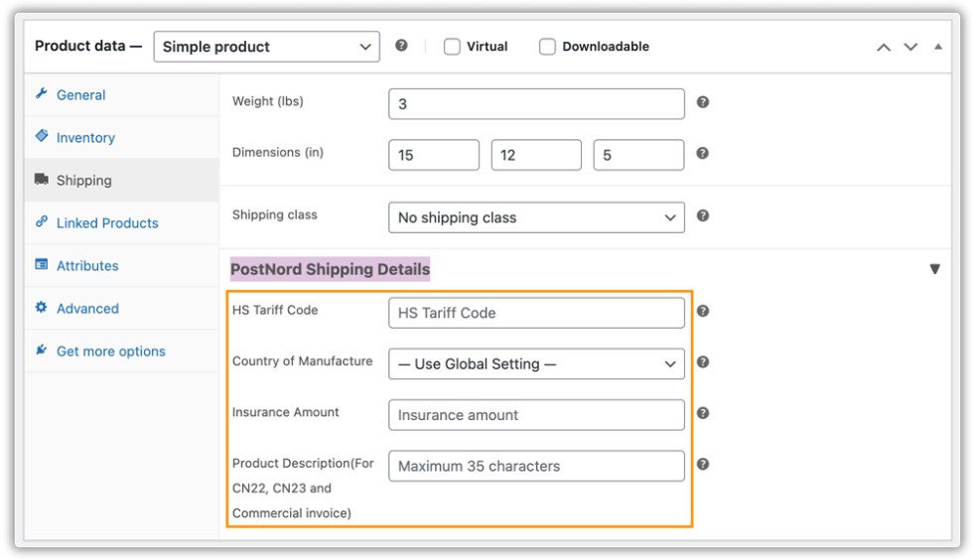The height and width of the screenshot is (560, 973).
Task: Click help icon for Weight field
Action: pyautogui.click(x=703, y=102)
